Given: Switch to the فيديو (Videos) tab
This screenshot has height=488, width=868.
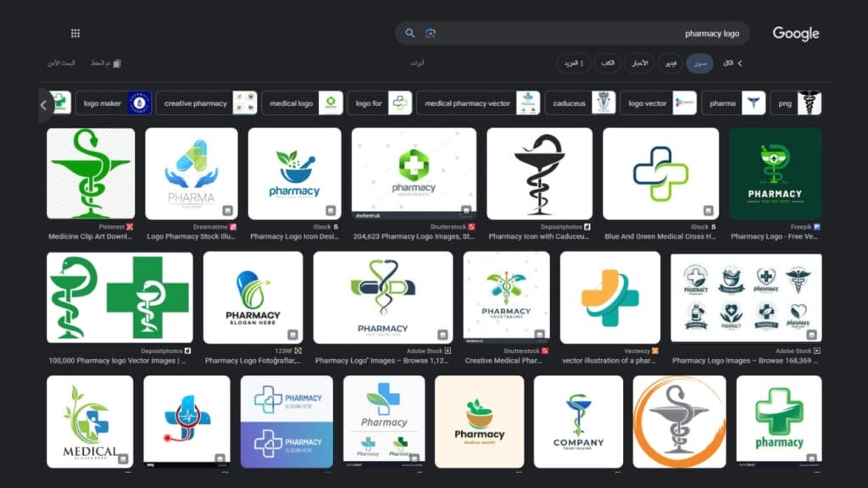Looking at the screenshot, I should 670,64.
